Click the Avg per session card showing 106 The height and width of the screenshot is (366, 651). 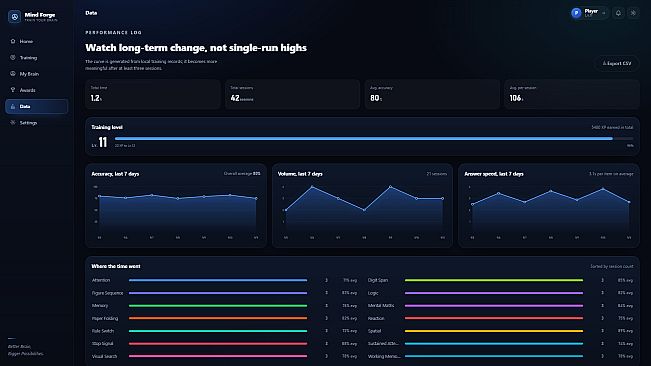572,94
